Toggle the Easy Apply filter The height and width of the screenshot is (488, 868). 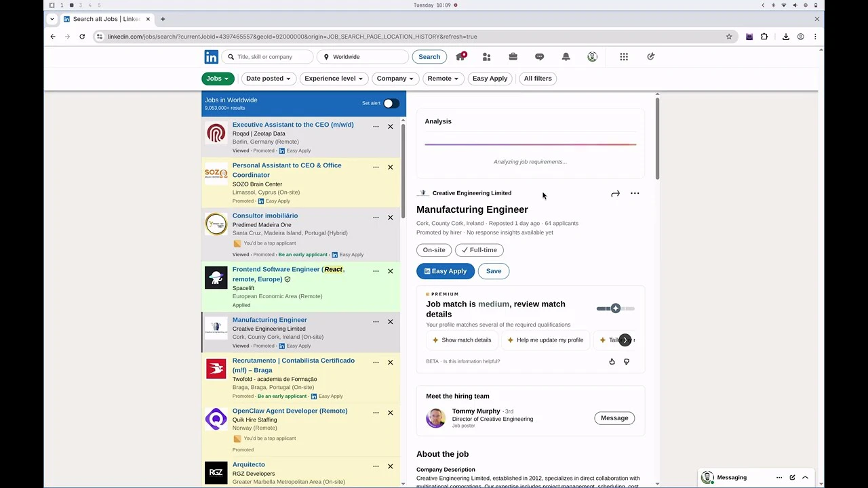(490, 79)
